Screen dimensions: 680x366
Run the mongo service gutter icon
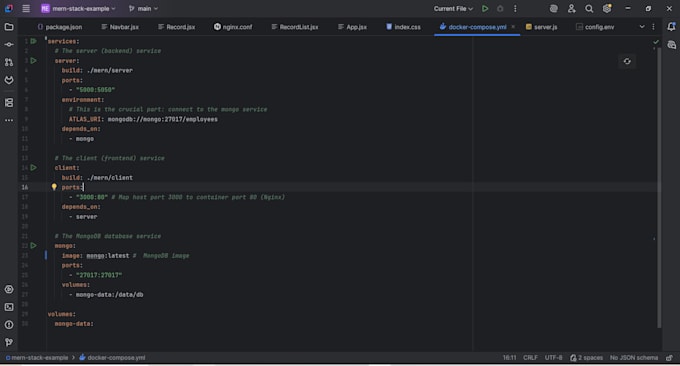tap(34, 245)
